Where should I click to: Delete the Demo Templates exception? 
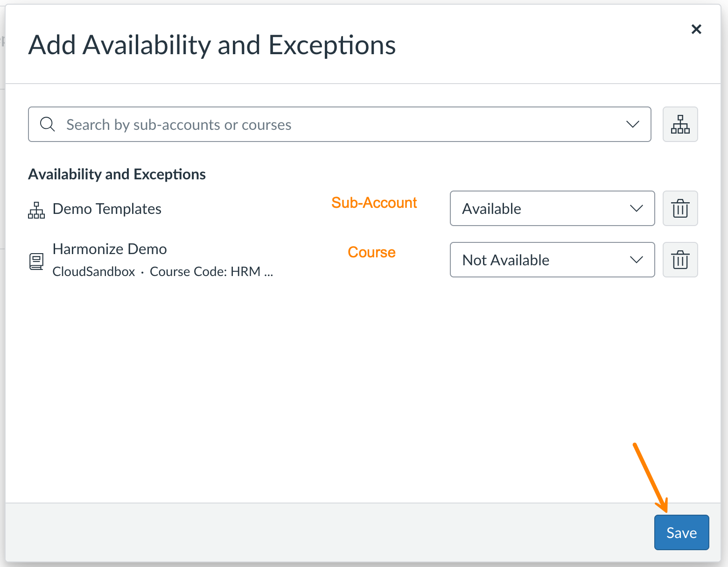click(x=680, y=208)
